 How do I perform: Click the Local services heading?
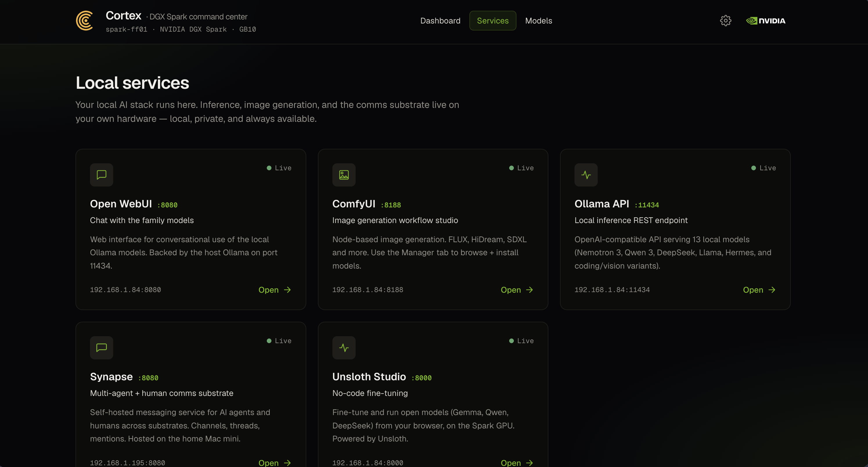click(132, 83)
